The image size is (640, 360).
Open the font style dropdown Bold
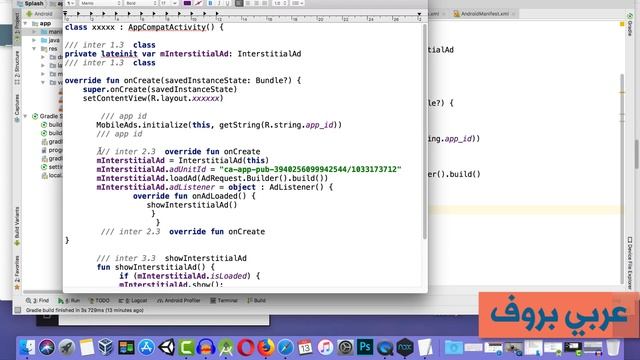(141, 3)
